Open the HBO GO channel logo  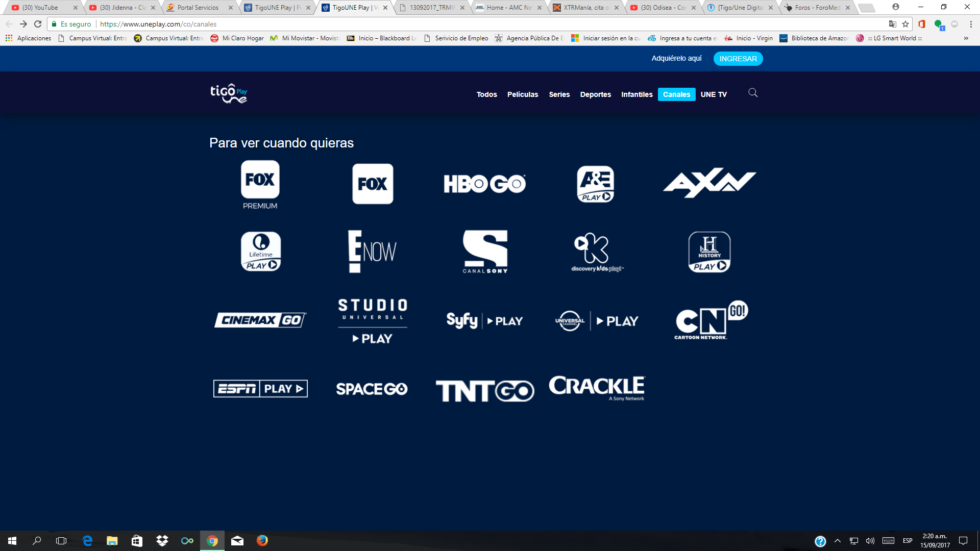pos(484,184)
